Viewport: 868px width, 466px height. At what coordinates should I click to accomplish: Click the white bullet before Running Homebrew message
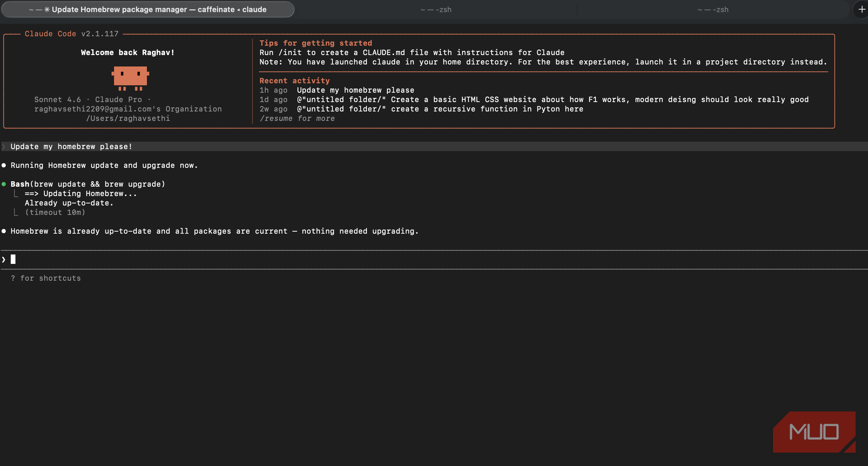4,165
